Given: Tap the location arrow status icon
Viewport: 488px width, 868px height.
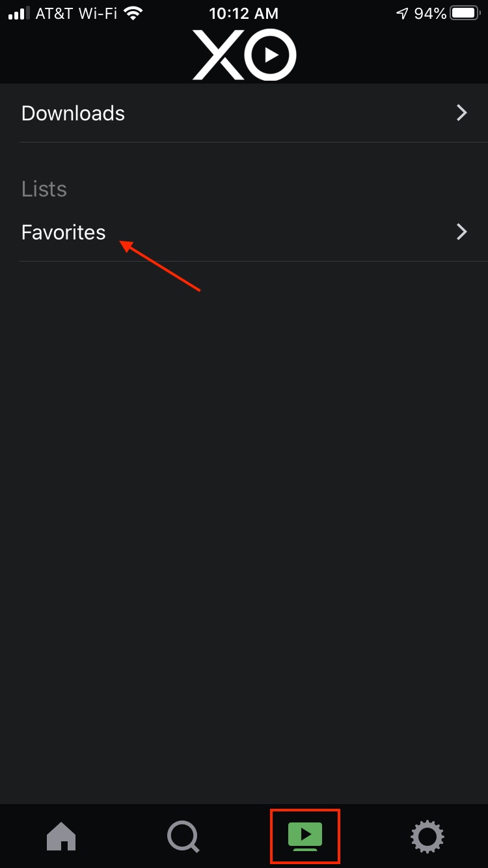Looking at the screenshot, I should click(403, 13).
